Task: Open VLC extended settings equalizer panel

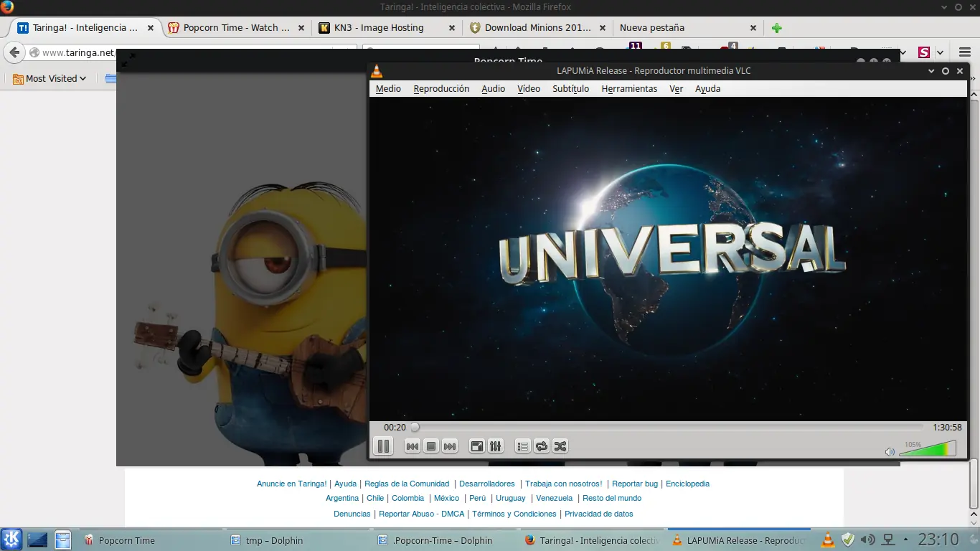Action: 496,446
